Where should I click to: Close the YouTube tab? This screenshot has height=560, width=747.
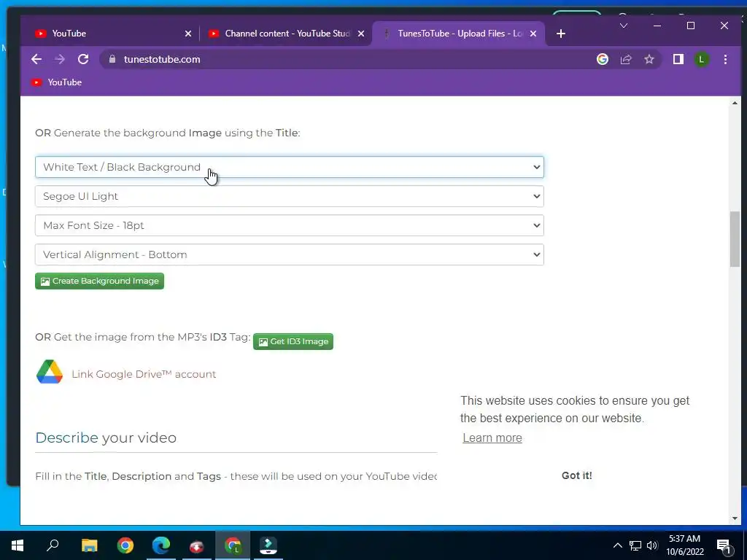click(188, 34)
